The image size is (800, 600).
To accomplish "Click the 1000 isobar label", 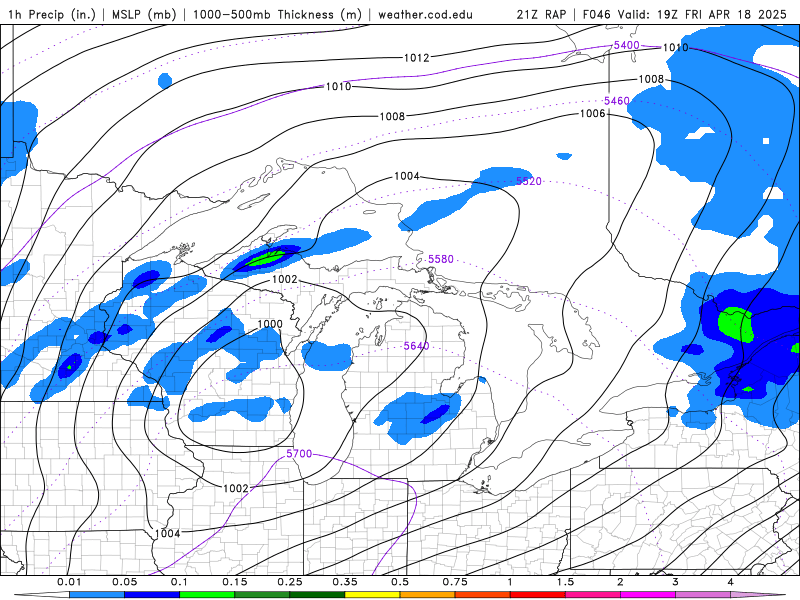I will 270,324.
